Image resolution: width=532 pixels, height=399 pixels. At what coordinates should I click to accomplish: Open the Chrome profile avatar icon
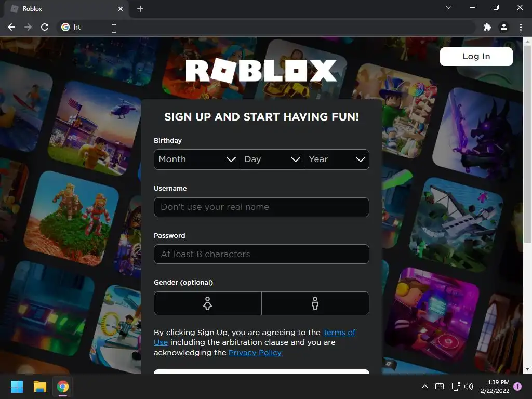pos(504,27)
